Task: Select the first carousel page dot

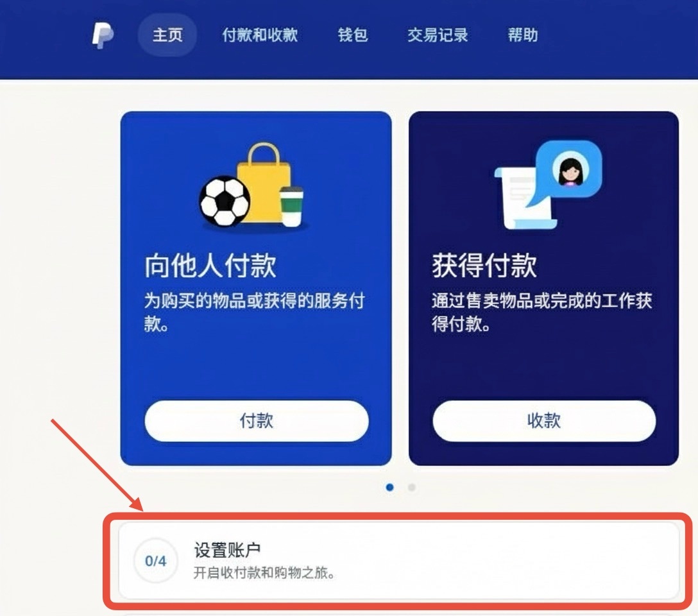Action: click(389, 488)
